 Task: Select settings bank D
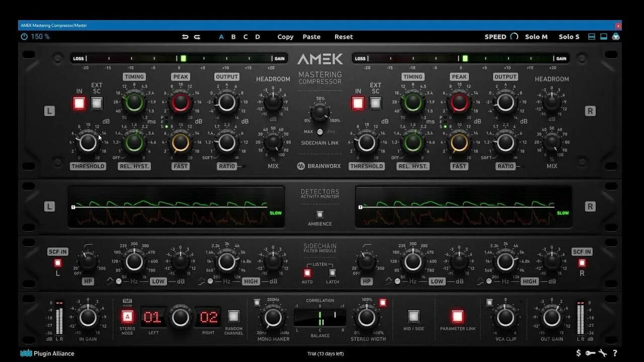point(258,37)
